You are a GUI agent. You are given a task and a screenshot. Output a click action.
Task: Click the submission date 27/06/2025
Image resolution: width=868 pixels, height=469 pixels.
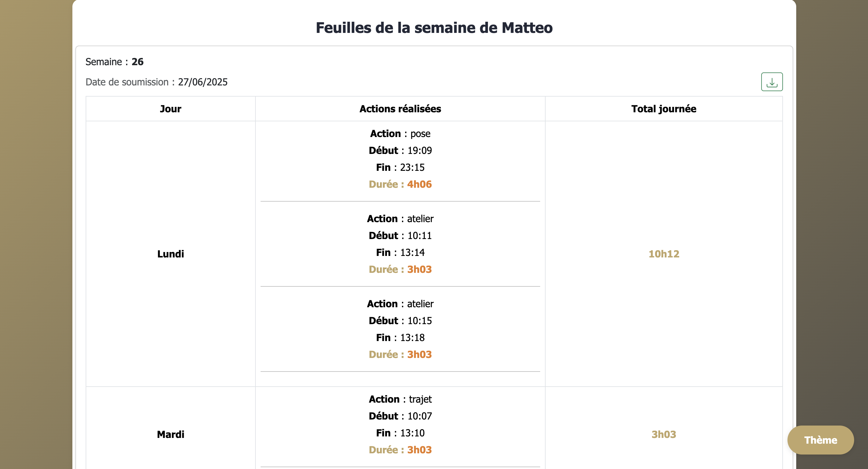[202, 82]
